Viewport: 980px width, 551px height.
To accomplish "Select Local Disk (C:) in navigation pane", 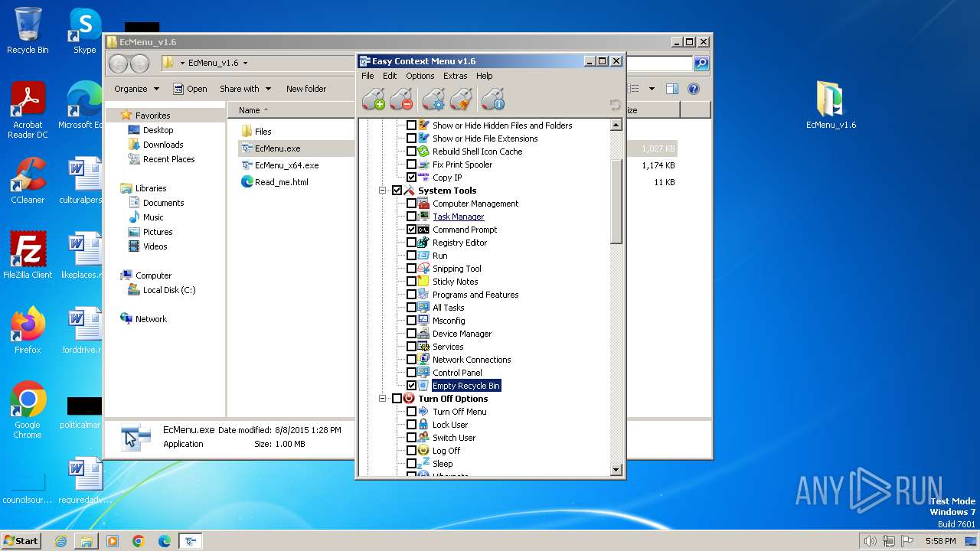I will coord(169,290).
